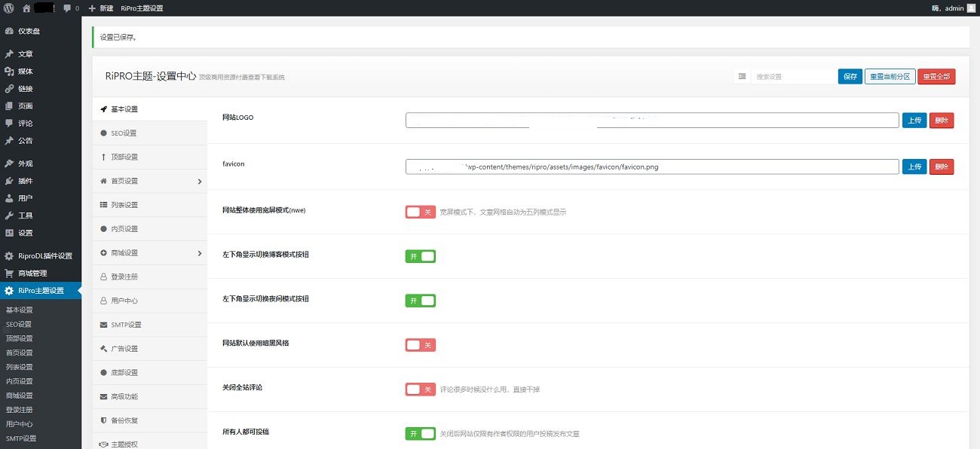The height and width of the screenshot is (449, 980).
Task: Click the shield icon of the 备份恢复 tab
Action: pos(103,420)
